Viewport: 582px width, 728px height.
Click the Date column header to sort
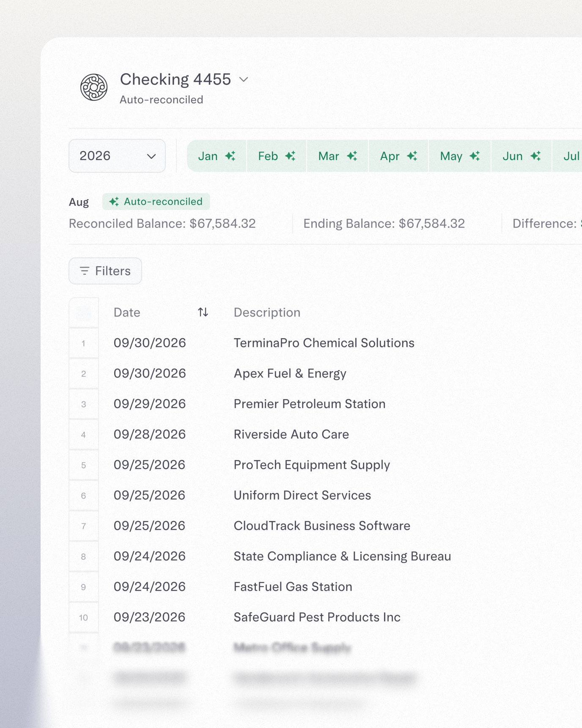click(x=127, y=312)
